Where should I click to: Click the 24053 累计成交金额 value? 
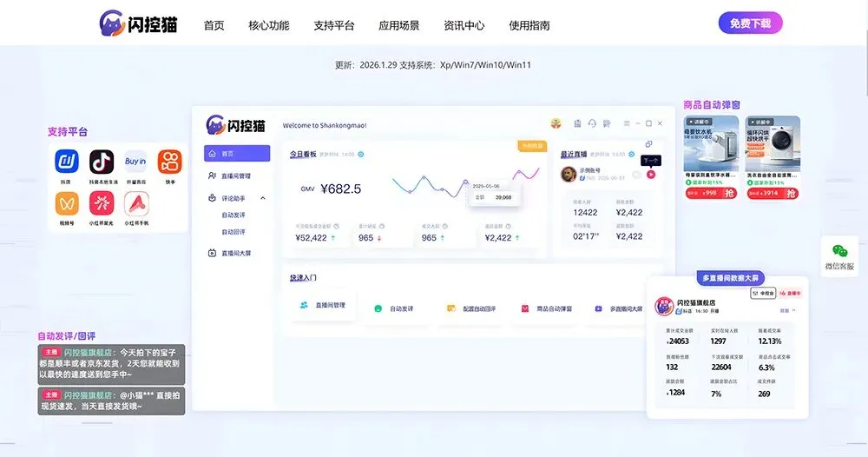[678, 341]
